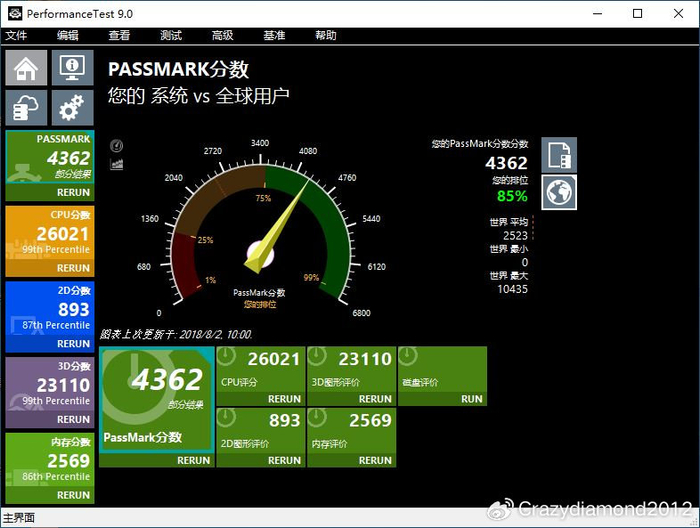Click the cloud upload computer icon
Screen dimensions: 700x528
[x=26, y=107]
